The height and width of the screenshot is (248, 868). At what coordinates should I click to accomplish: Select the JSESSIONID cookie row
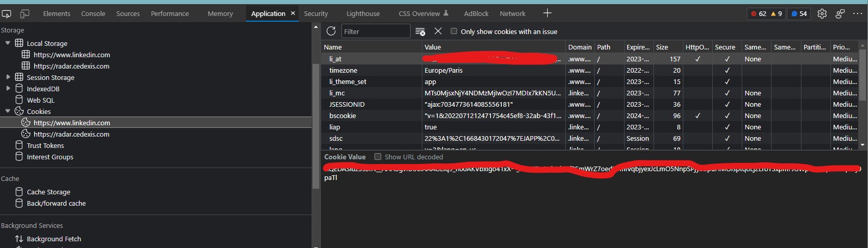coord(347,104)
